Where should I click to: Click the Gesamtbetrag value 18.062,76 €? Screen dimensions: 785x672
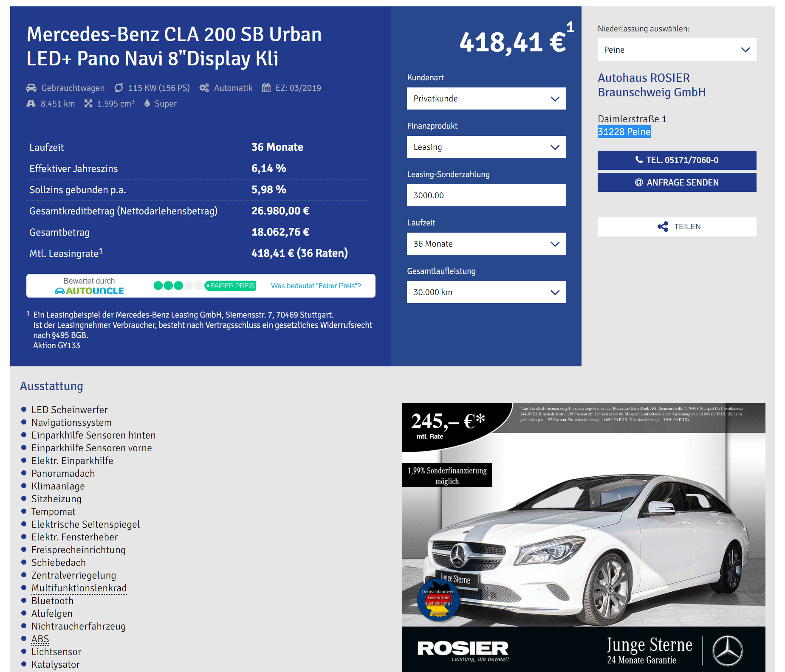(x=280, y=232)
